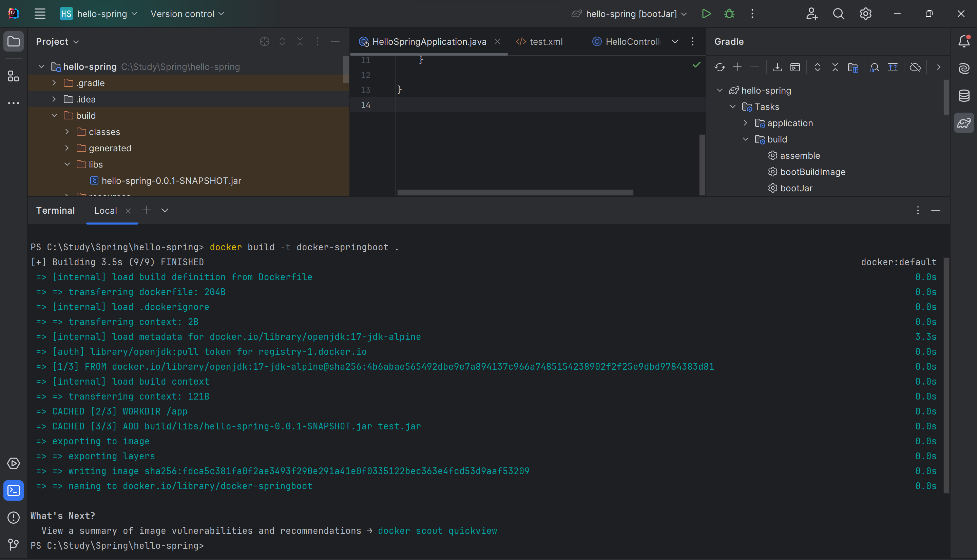Open the Notifications bell icon
977x560 pixels.
point(963,41)
